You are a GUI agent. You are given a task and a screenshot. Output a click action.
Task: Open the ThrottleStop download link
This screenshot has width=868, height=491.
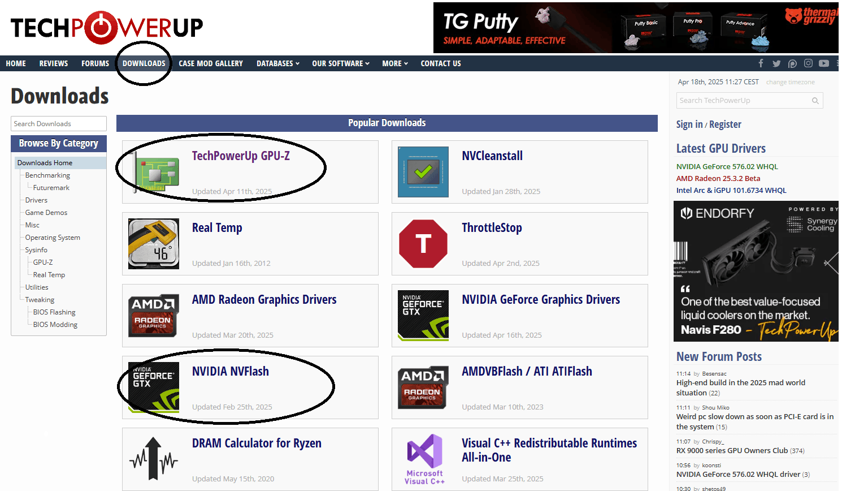click(492, 228)
